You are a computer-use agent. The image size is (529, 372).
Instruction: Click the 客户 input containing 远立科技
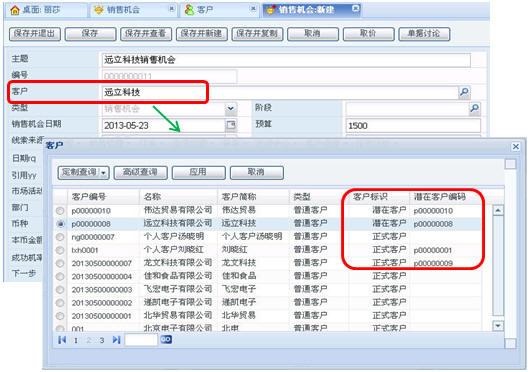[x=280, y=92]
